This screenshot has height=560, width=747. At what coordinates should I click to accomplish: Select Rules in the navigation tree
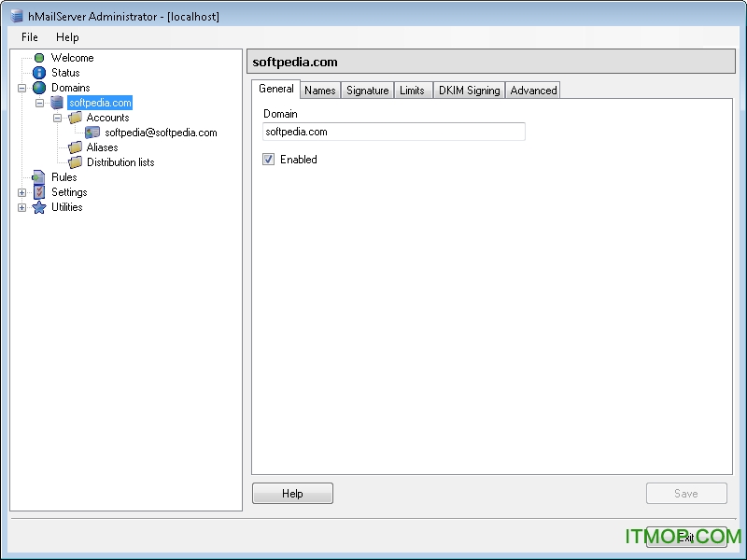coord(63,177)
